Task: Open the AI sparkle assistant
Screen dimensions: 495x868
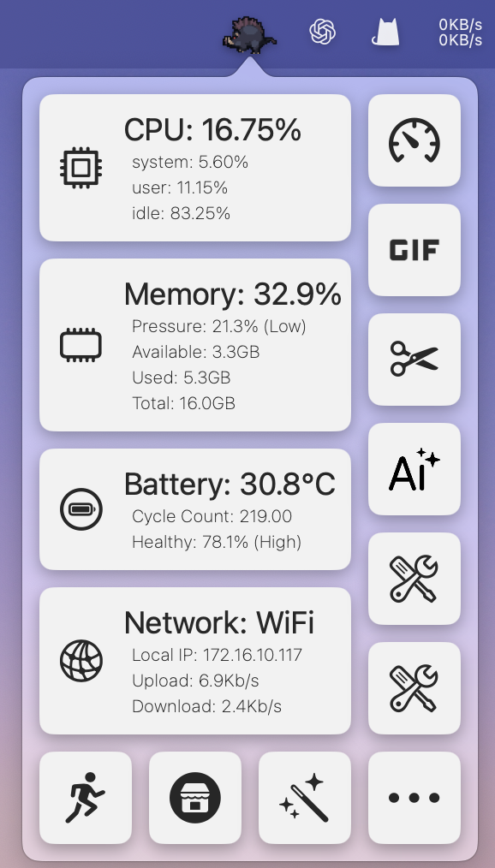Action: click(414, 469)
